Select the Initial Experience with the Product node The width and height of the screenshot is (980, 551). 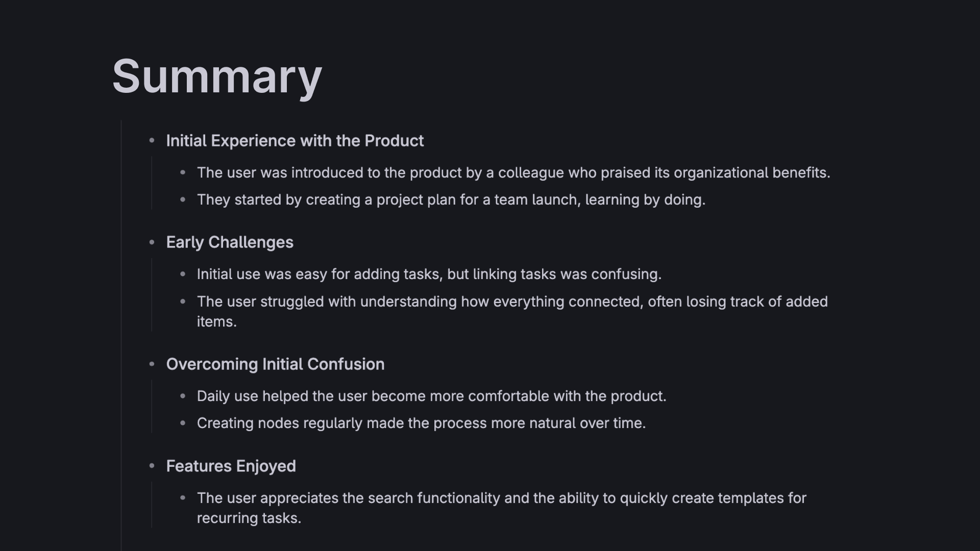(295, 141)
